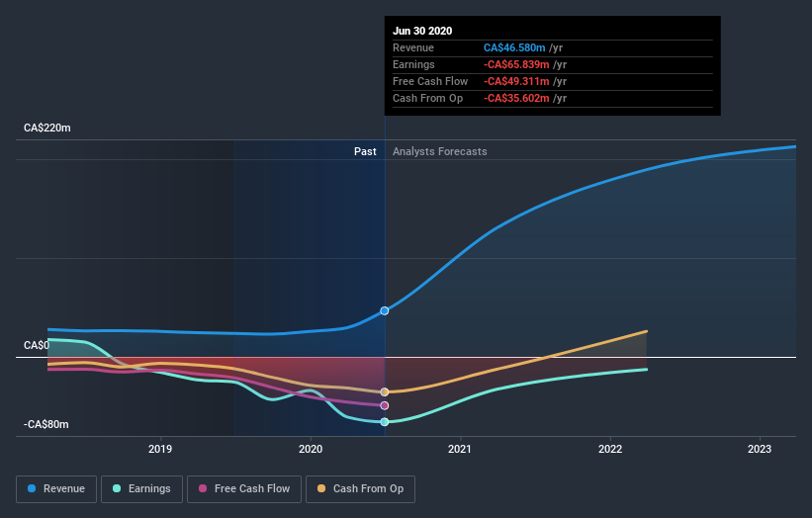Image resolution: width=812 pixels, height=518 pixels.
Task: Click the orange Cash From Op legend dot
Action: coord(321,488)
